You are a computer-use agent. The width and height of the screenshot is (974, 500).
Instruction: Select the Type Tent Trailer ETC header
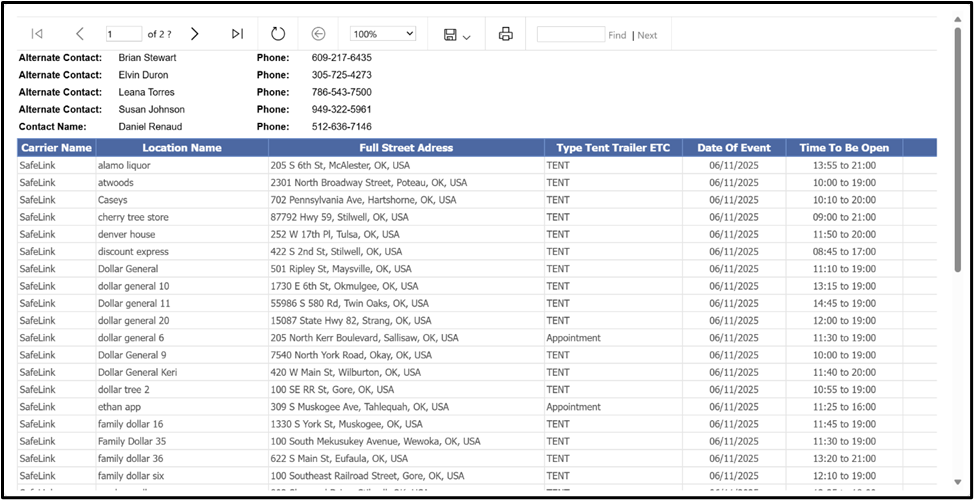pos(613,148)
